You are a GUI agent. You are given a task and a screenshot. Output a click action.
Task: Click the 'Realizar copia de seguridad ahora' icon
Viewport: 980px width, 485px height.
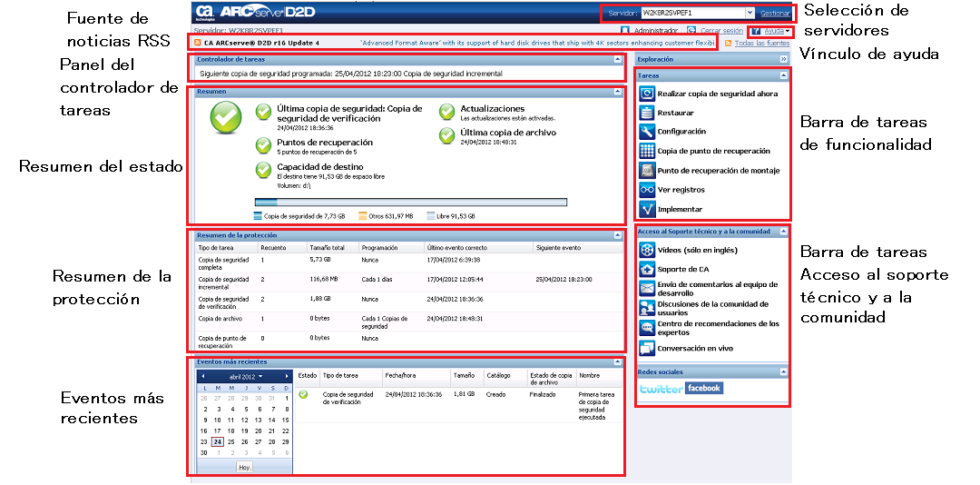646,94
